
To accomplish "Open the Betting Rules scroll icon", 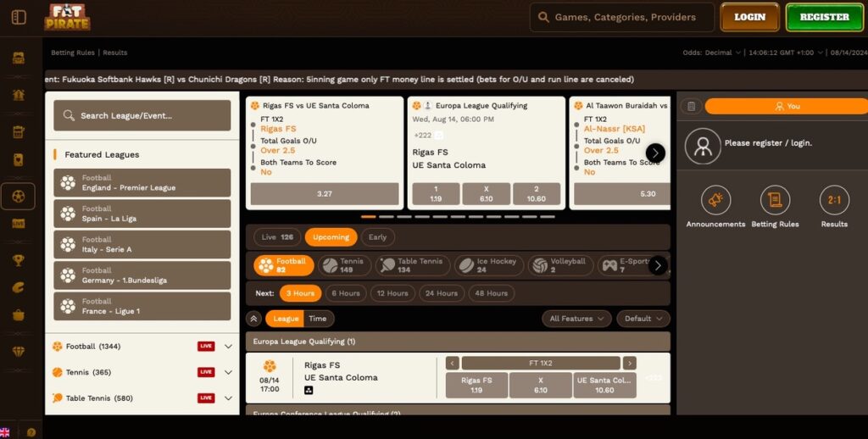I will pos(775,200).
